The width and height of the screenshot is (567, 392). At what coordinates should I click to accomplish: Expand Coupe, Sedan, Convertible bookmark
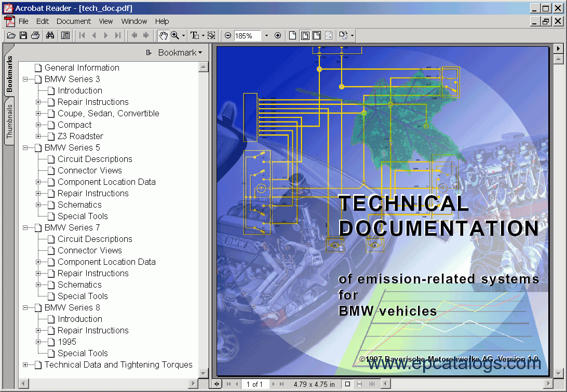click(x=38, y=114)
